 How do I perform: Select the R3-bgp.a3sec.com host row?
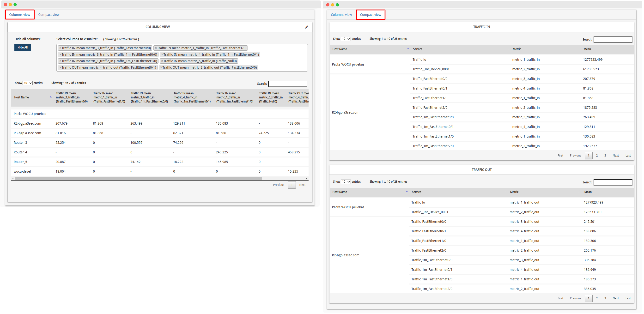[x=160, y=133]
